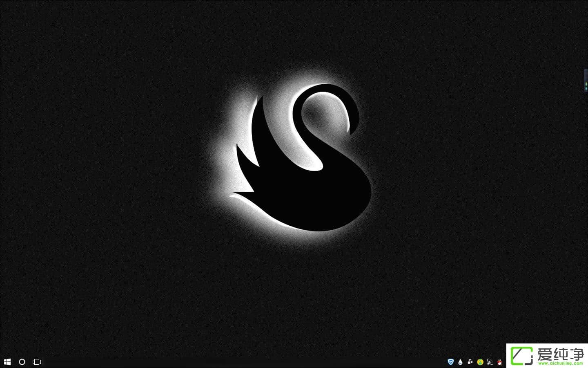Screen dimensions: 588x368
Task: Open the green circular music tray icon
Action: coord(480,362)
